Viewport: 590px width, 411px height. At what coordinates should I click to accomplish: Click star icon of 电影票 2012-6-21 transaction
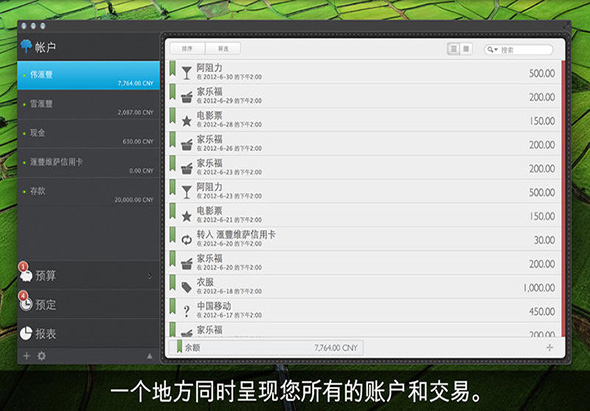pos(186,216)
